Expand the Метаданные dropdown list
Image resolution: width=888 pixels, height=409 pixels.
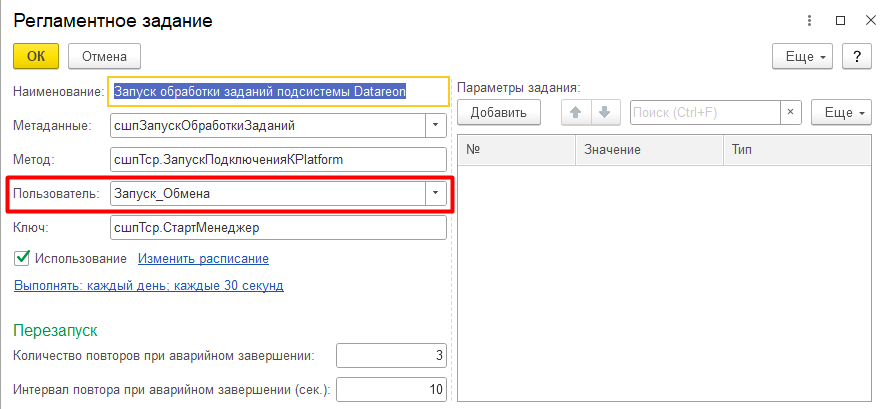[x=435, y=126]
